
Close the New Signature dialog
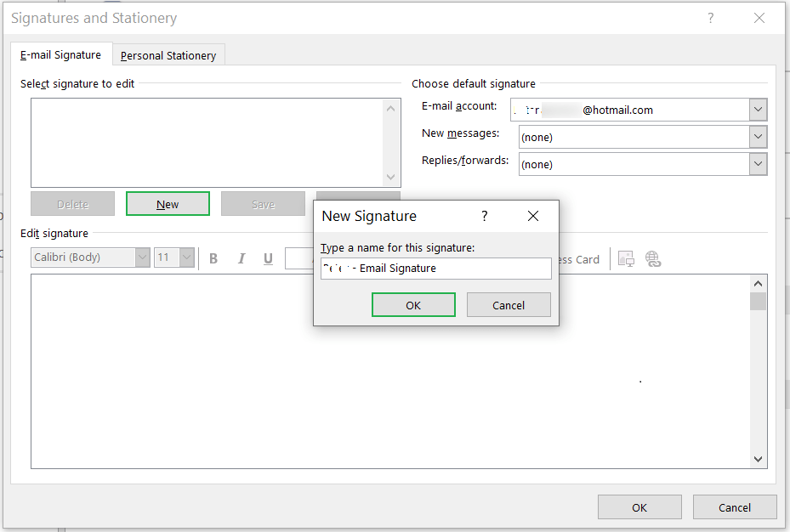click(x=533, y=216)
